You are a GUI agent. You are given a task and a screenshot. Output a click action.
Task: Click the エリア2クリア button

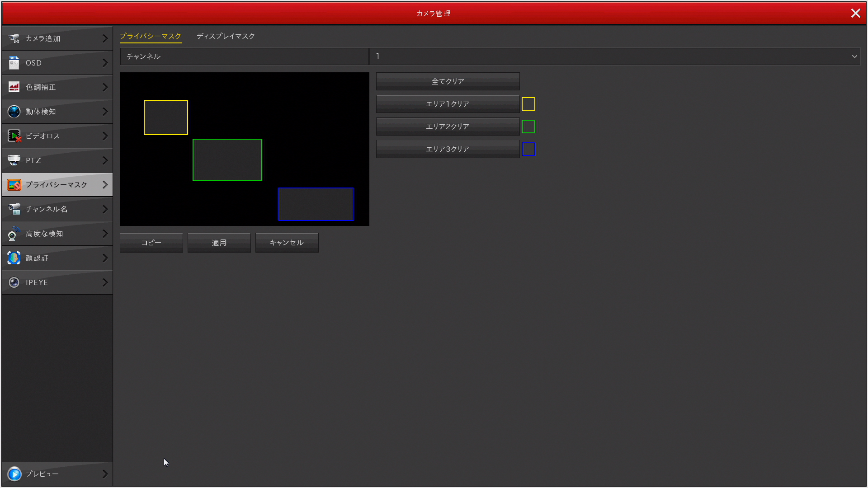pyautogui.click(x=448, y=127)
